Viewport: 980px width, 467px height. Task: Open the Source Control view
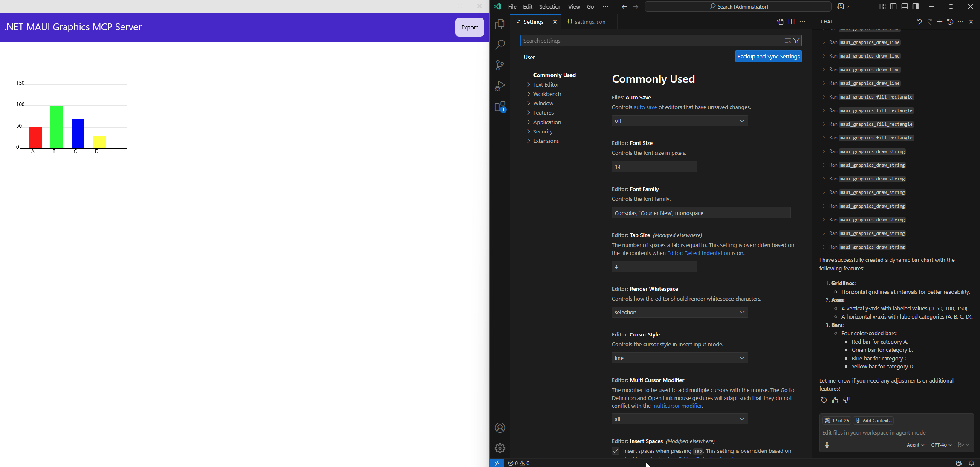pos(500,65)
